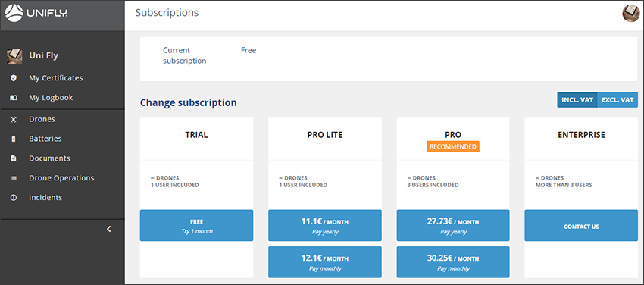Click the Subscriptions page title
644x285 pixels.
[x=167, y=13]
